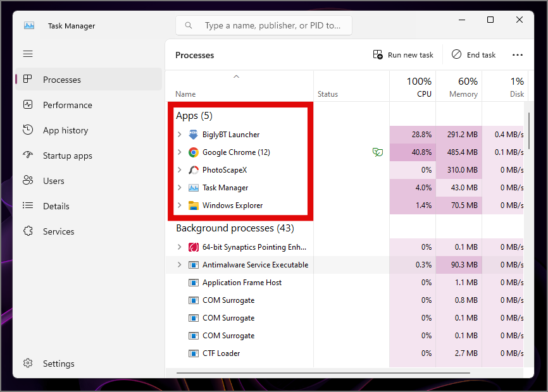
Task: Open the App history page
Action: click(89, 130)
